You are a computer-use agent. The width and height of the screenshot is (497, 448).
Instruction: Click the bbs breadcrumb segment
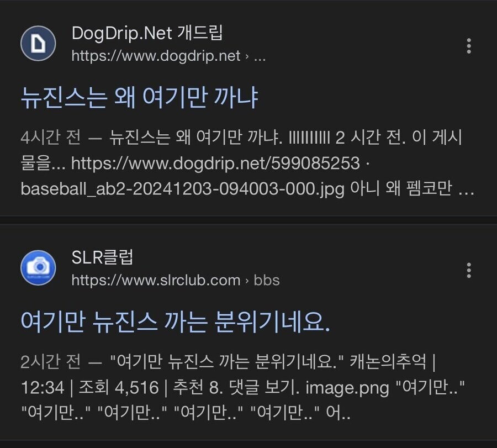click(x=267, y=280)
